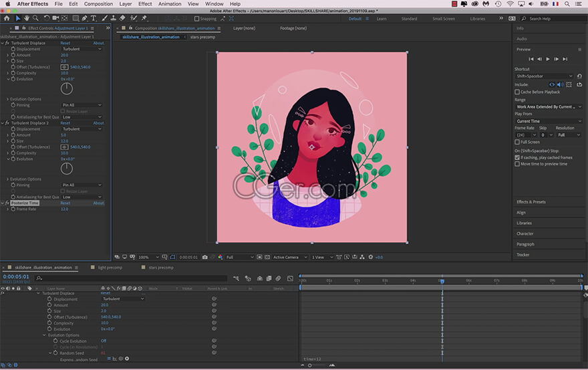588x370 pixels.
Task: Jump to first frame in Preview panel
Action: tap(531, 60)
